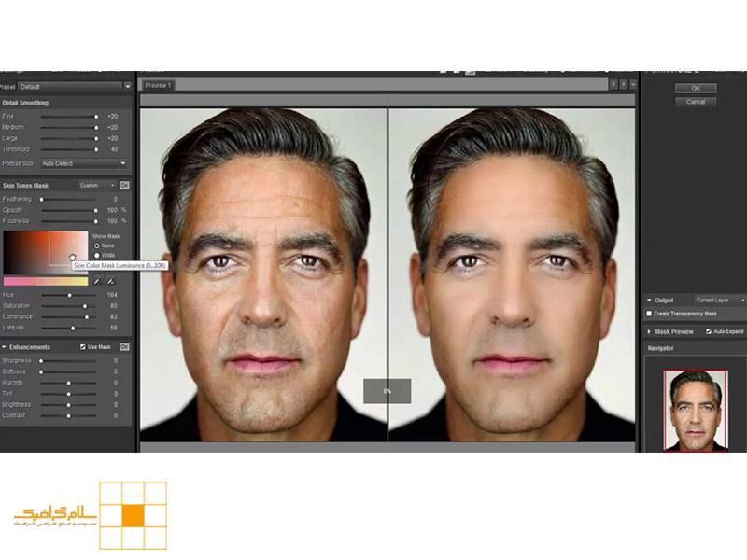Enable Create Transparency Mask checkbox
The image size is (747, 560).
(x=650, y=314)
